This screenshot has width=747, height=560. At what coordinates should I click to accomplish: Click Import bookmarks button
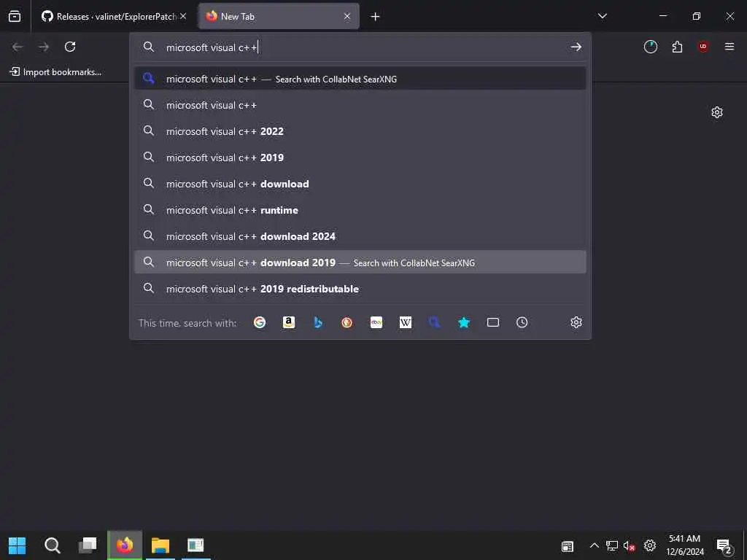coord(55,72)
